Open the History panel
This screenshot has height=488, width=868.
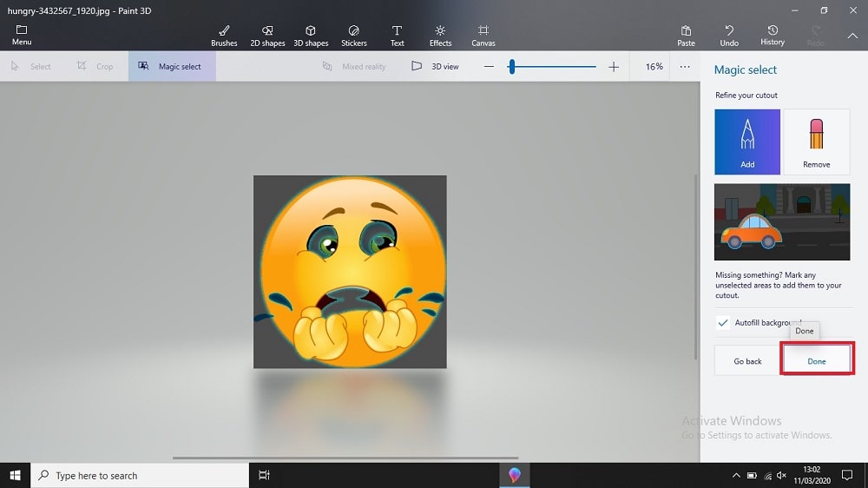pyautogui.click(x=773, y=36)
